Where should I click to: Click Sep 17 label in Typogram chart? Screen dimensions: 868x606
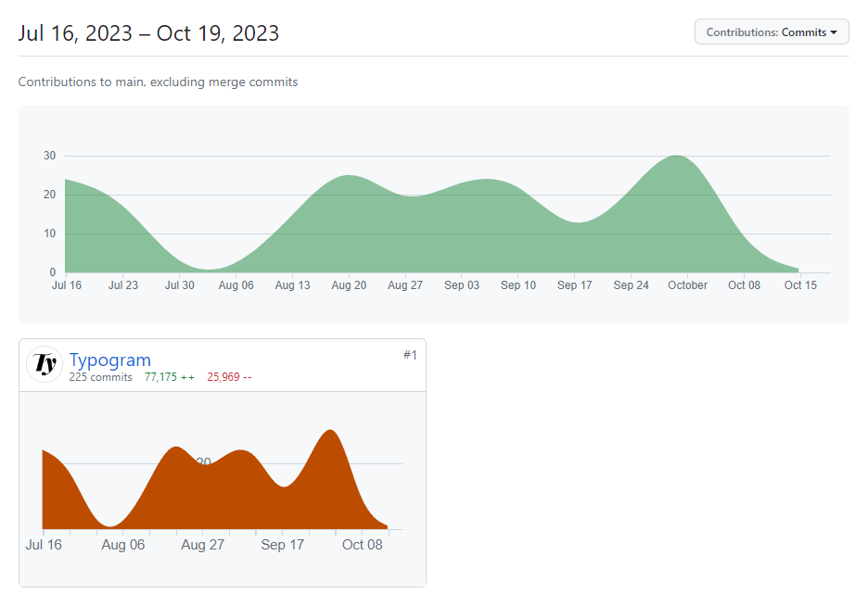282,545
